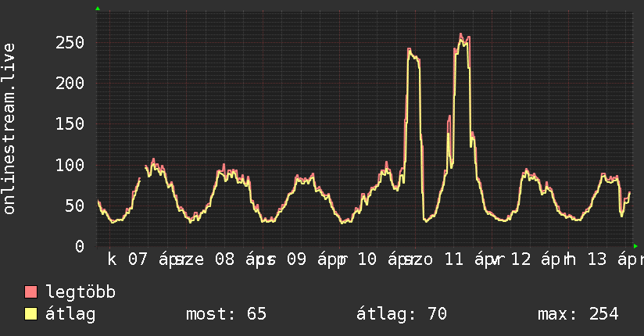Click the onlinestream.live vertical axis title

9,129
